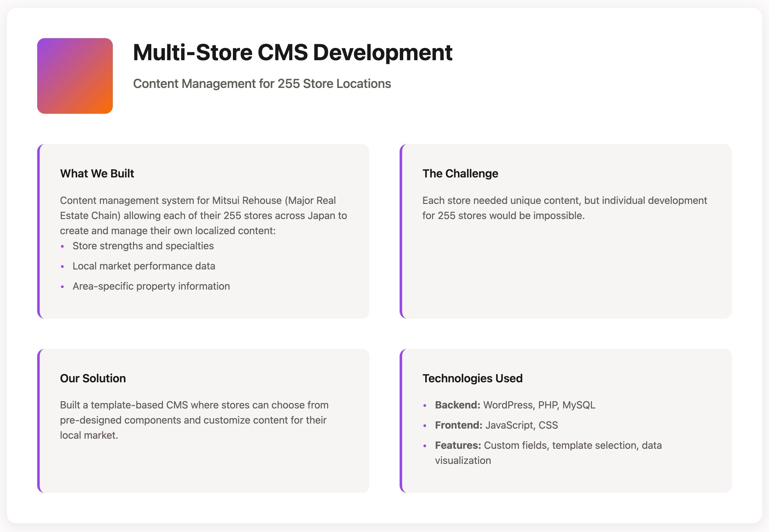Click the Store strengths and specialties bullet
This screenshot has width=769, height=532.
coord(143,246)
